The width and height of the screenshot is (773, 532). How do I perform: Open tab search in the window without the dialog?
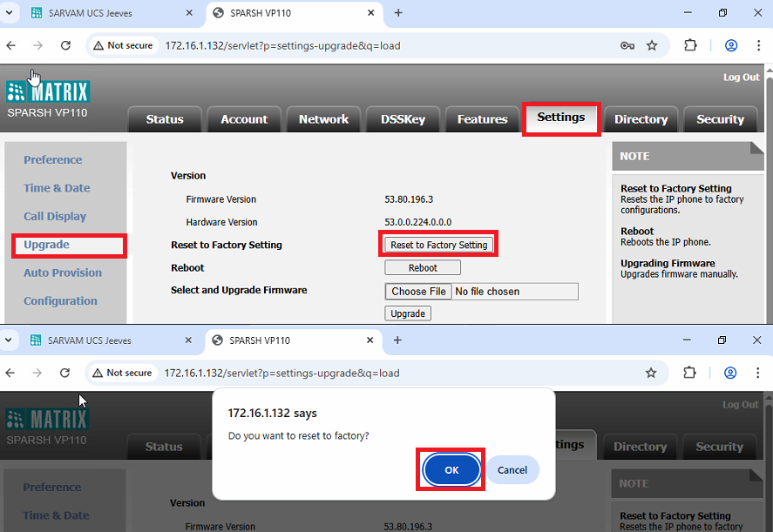tap(9, 13)
